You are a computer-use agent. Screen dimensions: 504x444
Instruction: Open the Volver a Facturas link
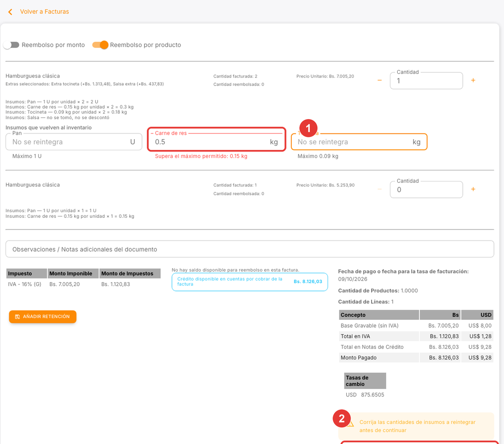tap(44, 11)
